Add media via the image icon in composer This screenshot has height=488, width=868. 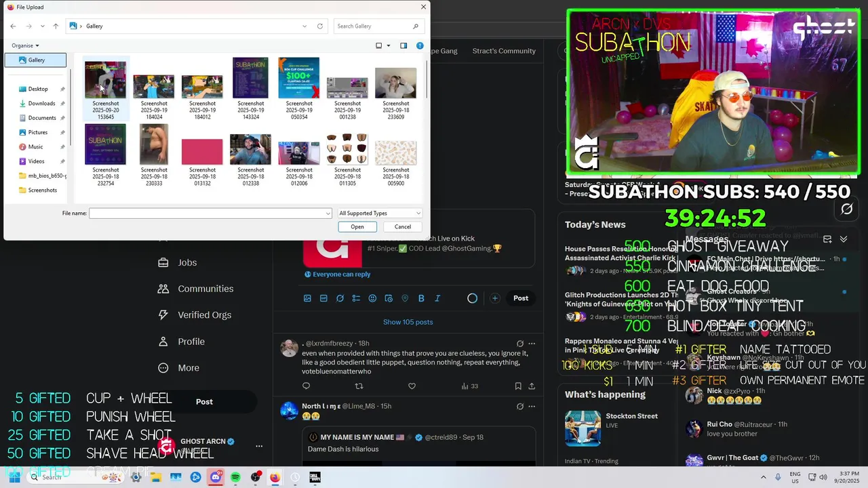(x=307, y=298)
